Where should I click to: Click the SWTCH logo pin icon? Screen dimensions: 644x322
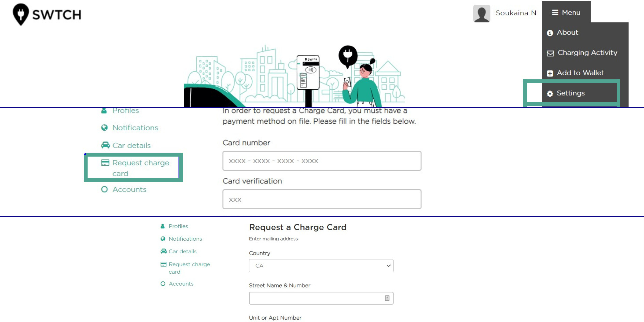click(x=21, y=15)
